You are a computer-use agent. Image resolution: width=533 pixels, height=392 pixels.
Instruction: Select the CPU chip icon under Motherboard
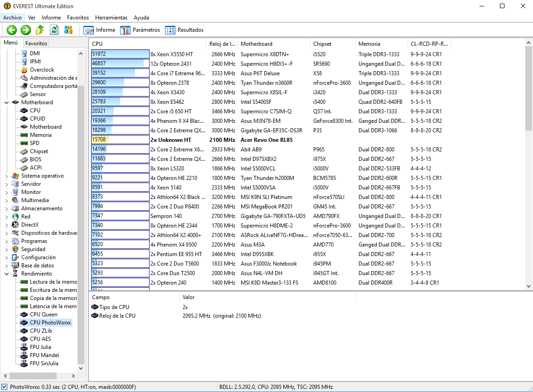(x=24, y=111)
